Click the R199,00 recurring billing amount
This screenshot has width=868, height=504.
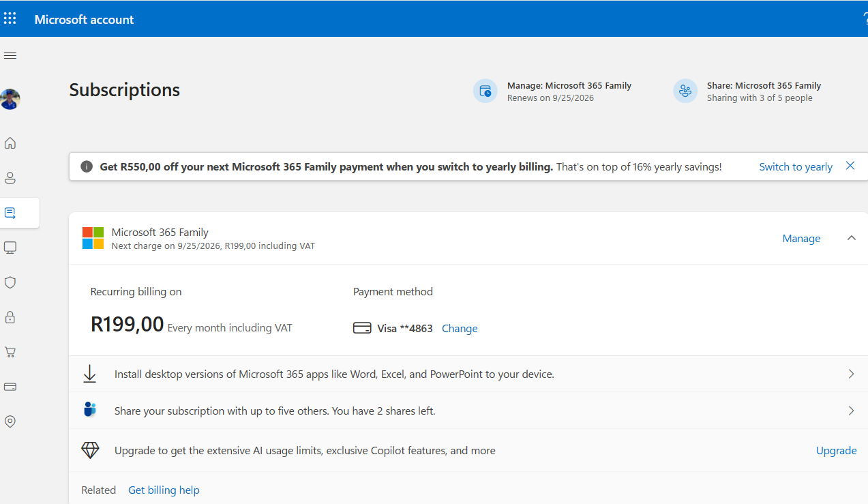[128, 324]
